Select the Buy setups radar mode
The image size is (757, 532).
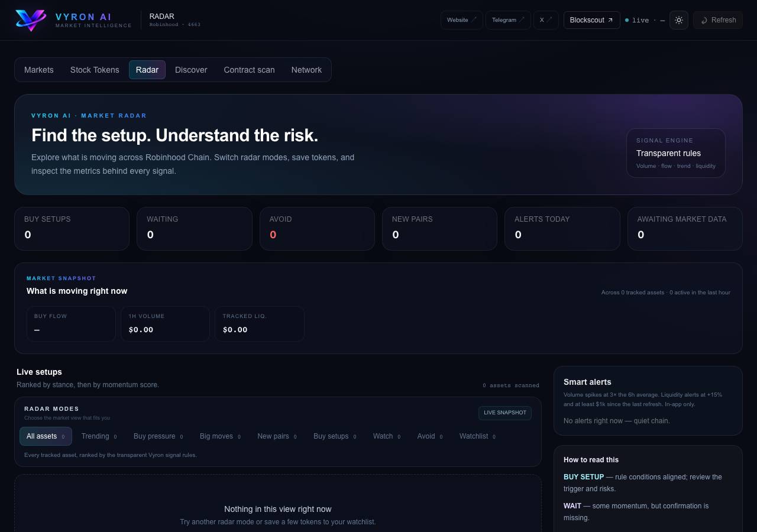click(335, 436)
